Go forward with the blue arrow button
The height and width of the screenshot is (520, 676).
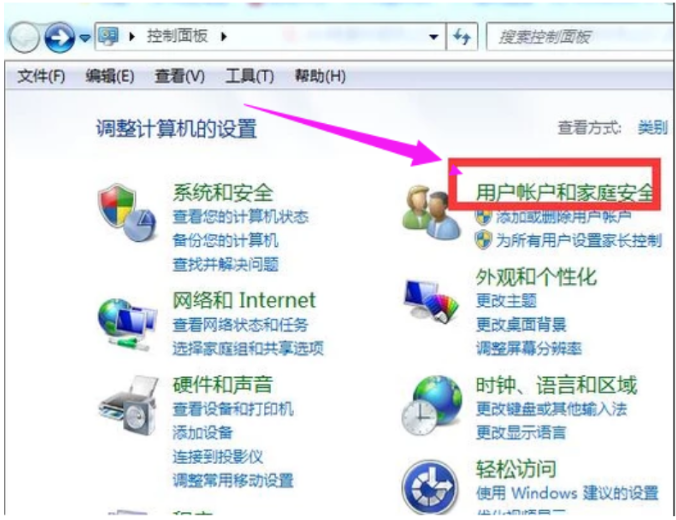(60, 38)
